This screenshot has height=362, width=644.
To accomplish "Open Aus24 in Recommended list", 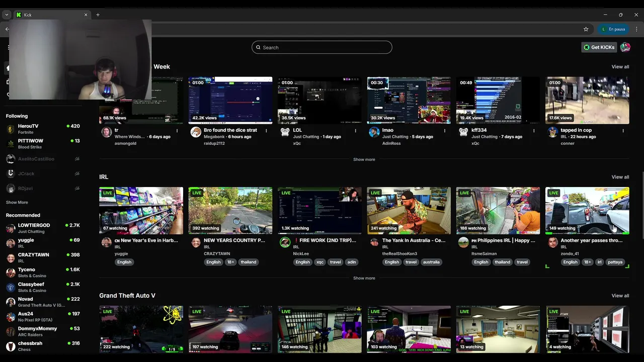I will 43,317.
